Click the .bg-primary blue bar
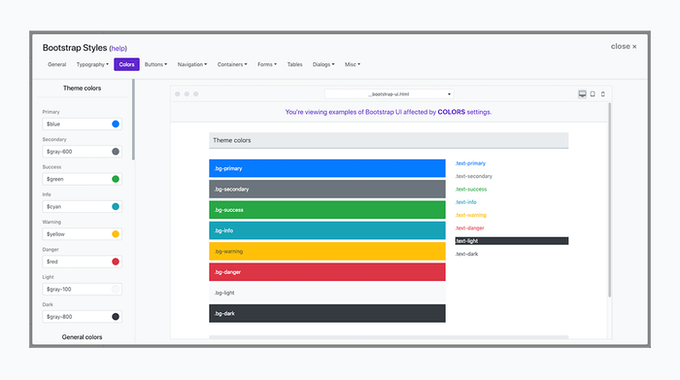 point(327,168)
